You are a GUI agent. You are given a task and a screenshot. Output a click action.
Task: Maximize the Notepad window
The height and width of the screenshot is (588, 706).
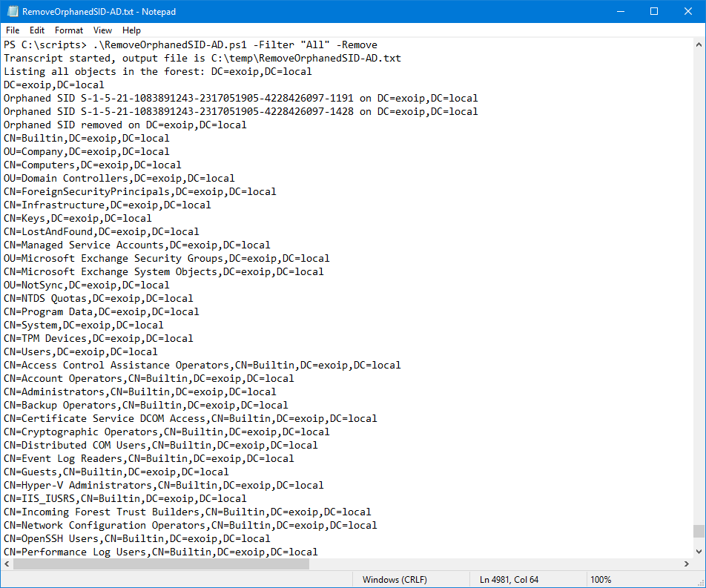pos(654,11)
